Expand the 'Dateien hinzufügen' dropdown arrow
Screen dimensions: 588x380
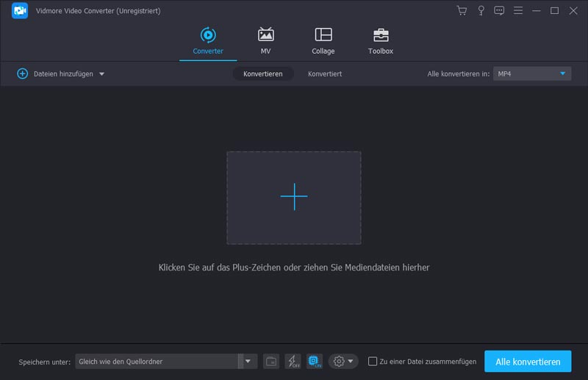[x=101, y=74]
